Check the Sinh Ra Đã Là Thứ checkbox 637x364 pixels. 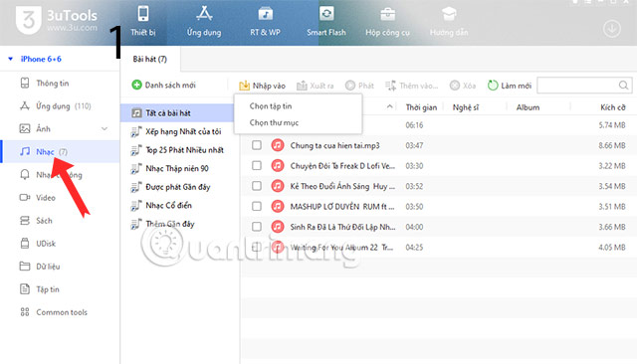coord(257,227)
